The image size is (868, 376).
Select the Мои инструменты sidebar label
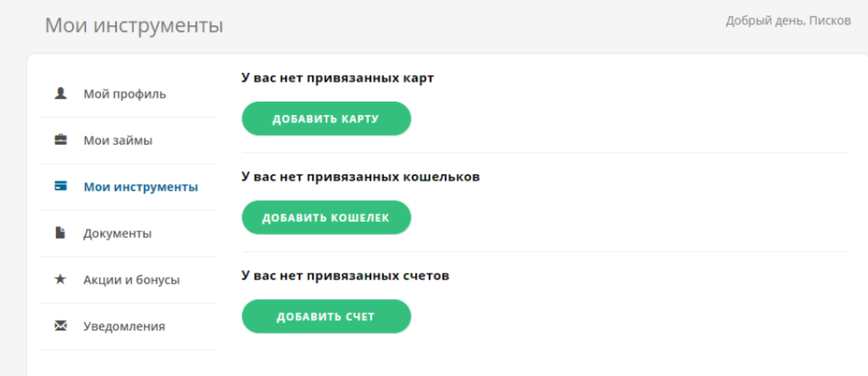(x=141, y=186)
